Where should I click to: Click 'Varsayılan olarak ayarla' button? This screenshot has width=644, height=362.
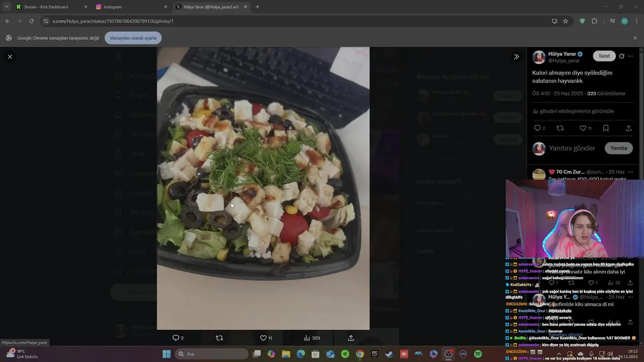coord(133,38)
